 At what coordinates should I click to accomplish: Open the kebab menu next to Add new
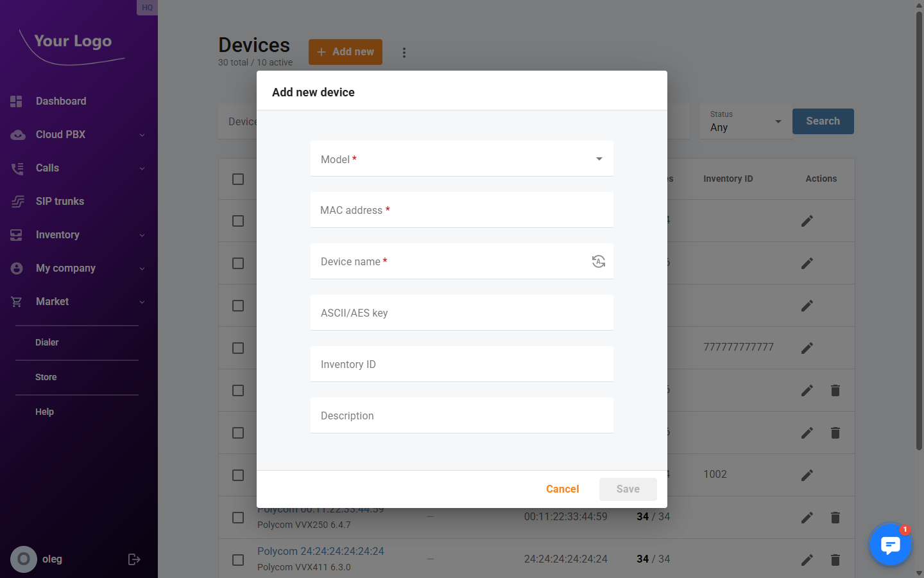[x=404, y=52]
